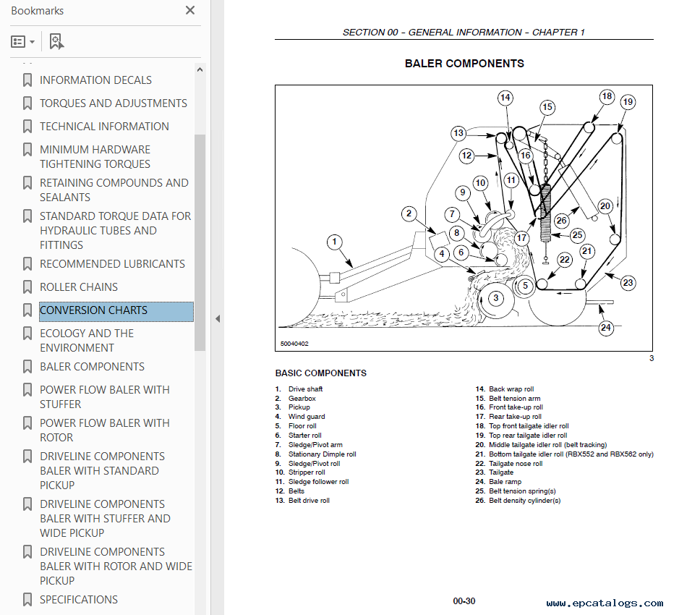Click the section header text at page top
This screenshot has width=700, height=615.
(464, 33)
